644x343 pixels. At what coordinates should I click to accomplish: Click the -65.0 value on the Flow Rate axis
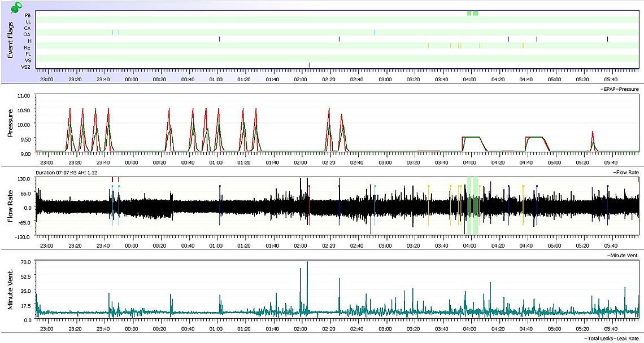(x=25, y=223)
